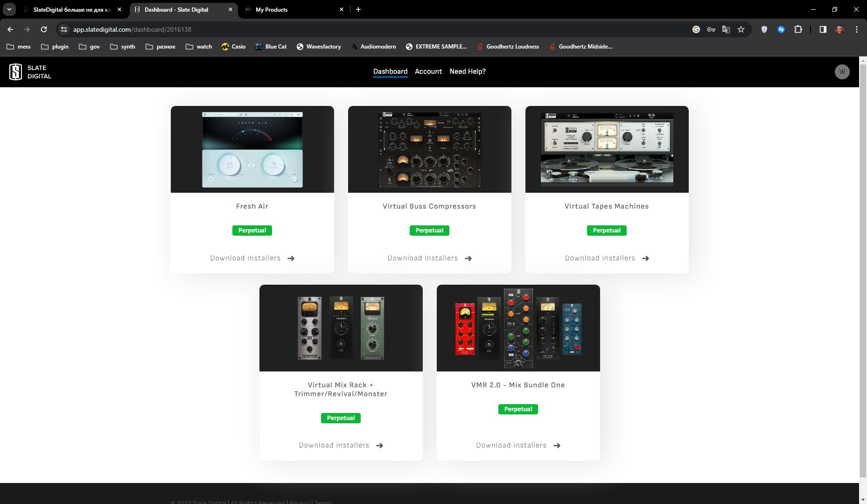Open the EXTREME SAMPLE bookmark

pos(436,47)
